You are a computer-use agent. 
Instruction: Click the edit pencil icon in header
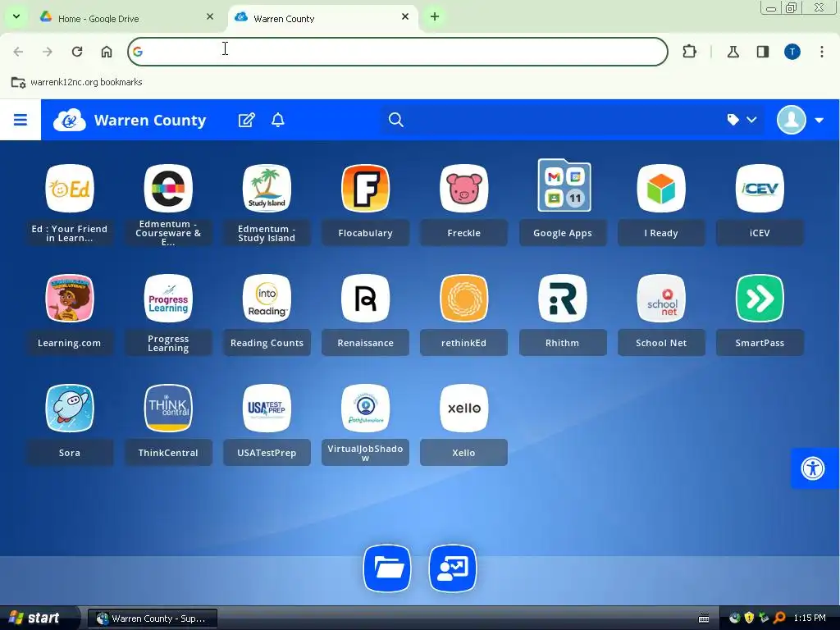(x=246, y=120)
